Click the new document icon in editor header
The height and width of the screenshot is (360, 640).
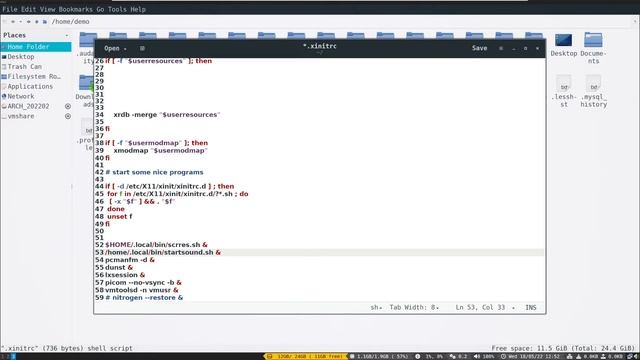(142, 48)
